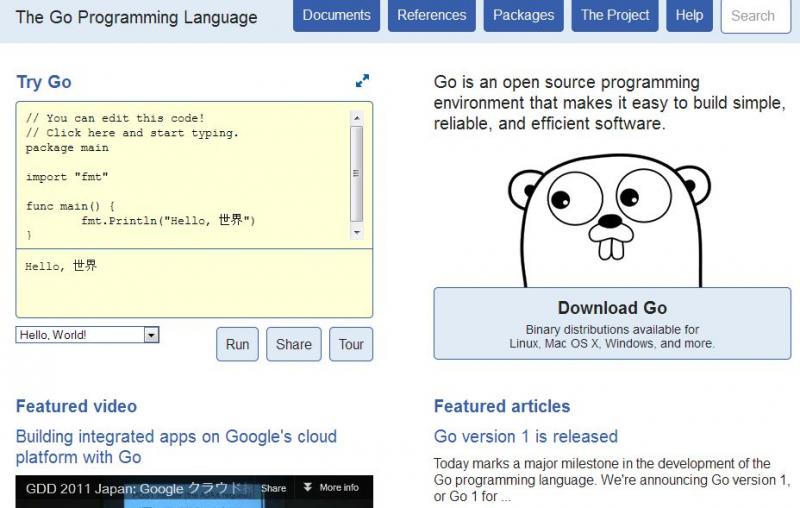Click the Featured articles heading
This screenshot has height=508, width=800.
click(502, 407)
